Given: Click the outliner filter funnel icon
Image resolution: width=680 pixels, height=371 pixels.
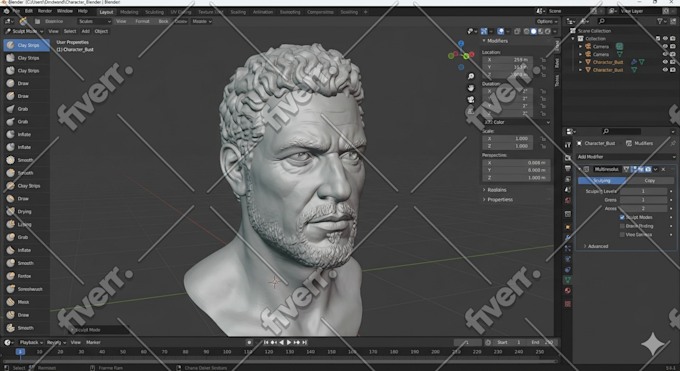Looking at the screenshot, I should 660,21.
